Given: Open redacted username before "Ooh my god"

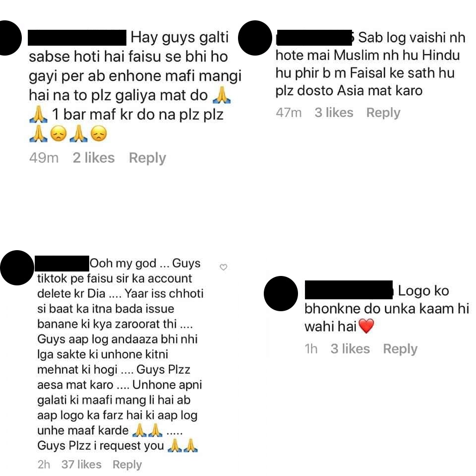Looking at the screenshot, I should (62, 264).
